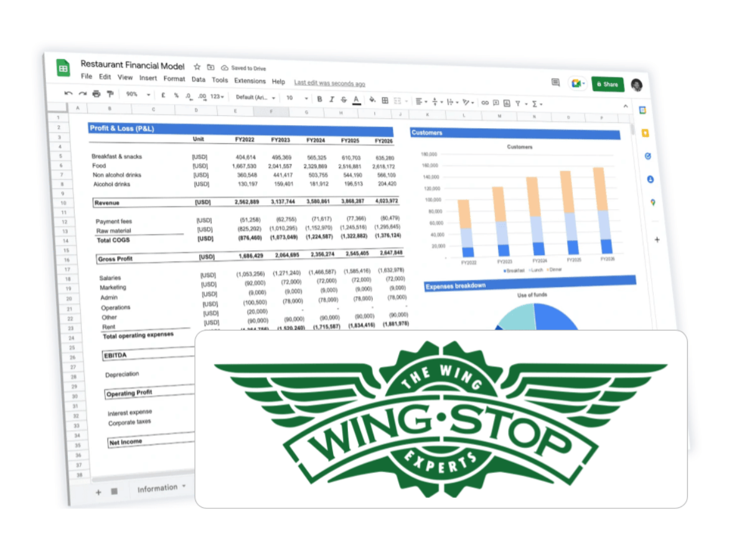The image size is (747, 560).
Task: Open the fill color picker
Action: coord(372,100)
